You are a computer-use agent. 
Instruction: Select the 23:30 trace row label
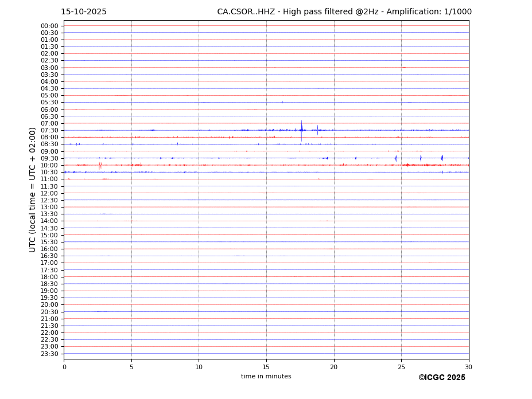49,354
